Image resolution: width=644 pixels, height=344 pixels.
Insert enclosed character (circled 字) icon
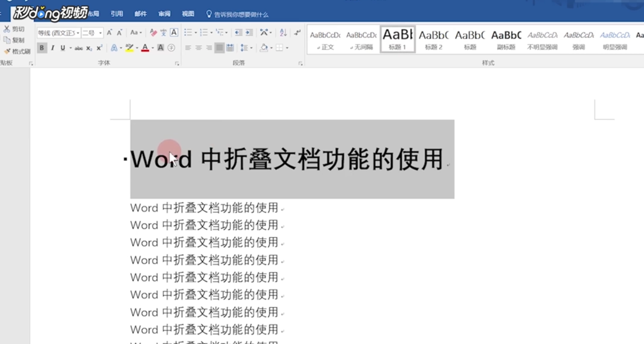[171, 48]
